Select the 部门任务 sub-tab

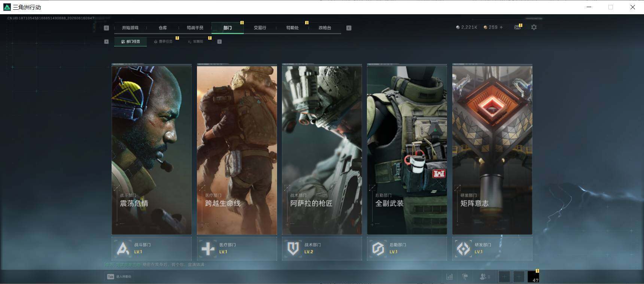click(x=130, y=42)
